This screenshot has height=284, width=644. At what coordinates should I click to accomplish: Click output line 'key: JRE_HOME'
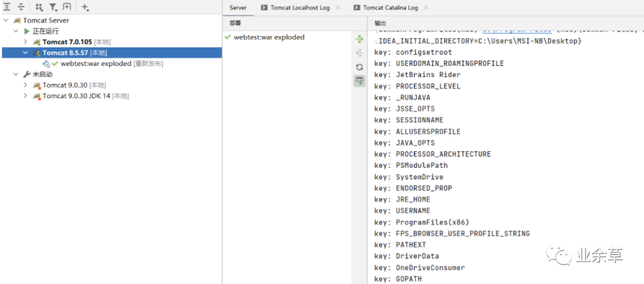pyautogui.click(x=402, y=199)
